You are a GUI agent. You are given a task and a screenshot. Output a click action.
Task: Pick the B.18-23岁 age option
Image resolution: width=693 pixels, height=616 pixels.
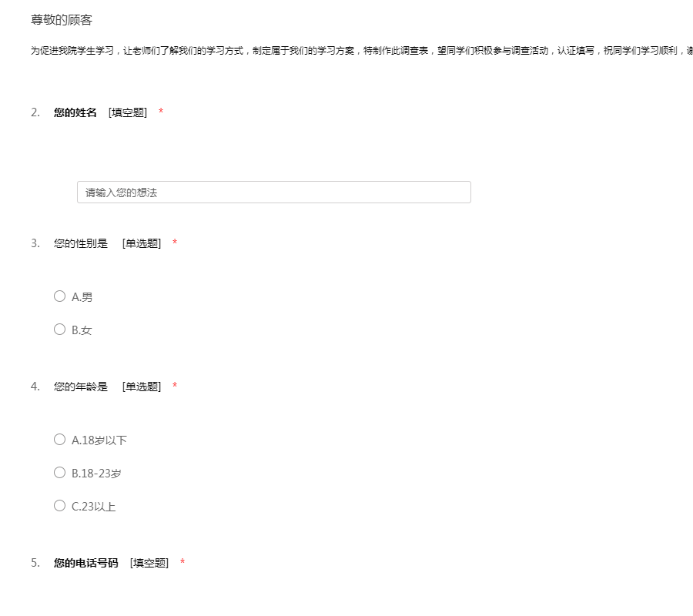pos(60,473)
